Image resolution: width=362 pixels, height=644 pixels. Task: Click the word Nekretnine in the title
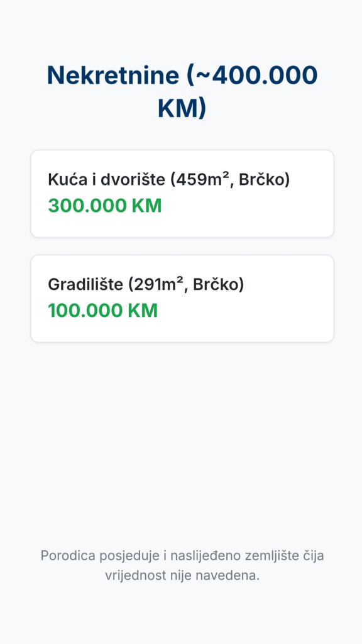click(113, 75)
